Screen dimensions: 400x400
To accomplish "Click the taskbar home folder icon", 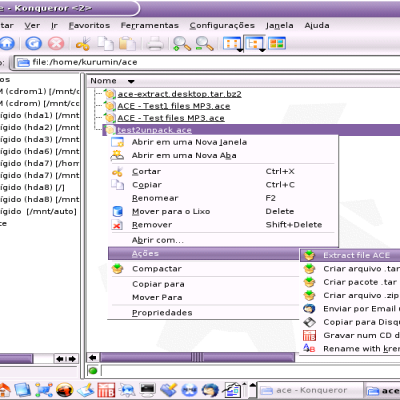I will pos(5,390).
